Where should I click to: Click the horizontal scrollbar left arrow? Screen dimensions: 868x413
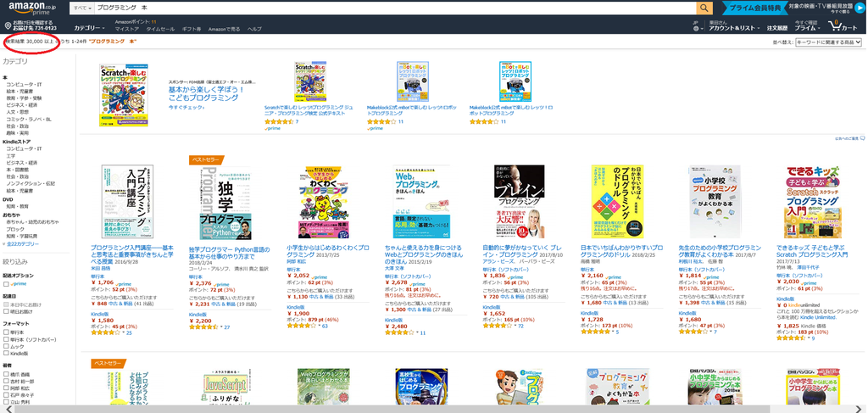[8, 409]
